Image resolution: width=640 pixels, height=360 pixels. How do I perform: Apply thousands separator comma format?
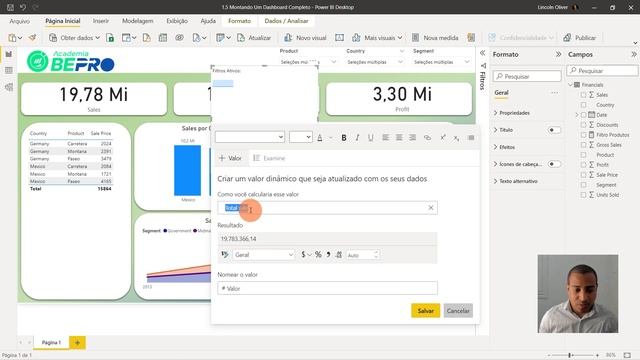coord(328,255)
